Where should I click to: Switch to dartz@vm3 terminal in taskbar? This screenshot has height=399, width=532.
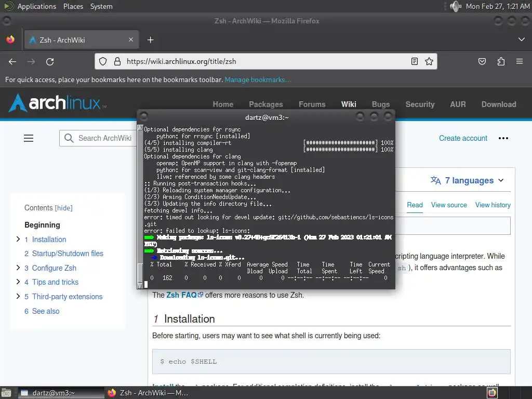[61, 393]
